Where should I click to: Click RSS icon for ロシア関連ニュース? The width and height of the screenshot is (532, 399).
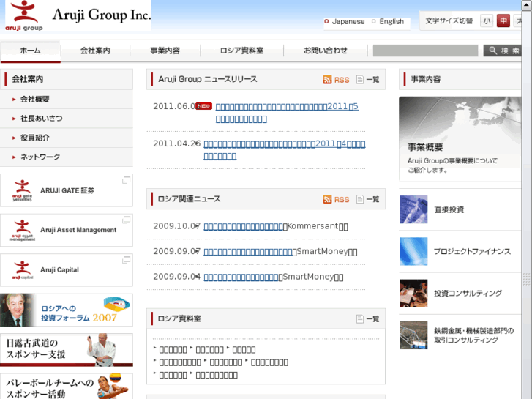pos(336,199)
